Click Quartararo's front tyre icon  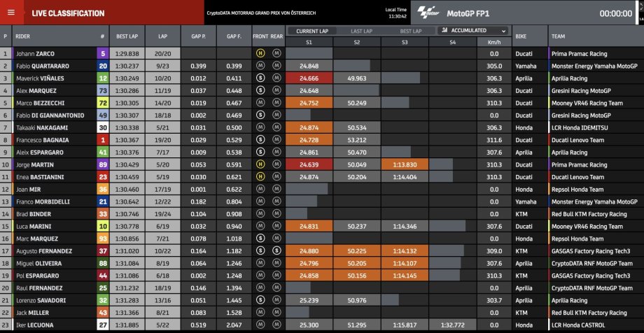point(260,66)
